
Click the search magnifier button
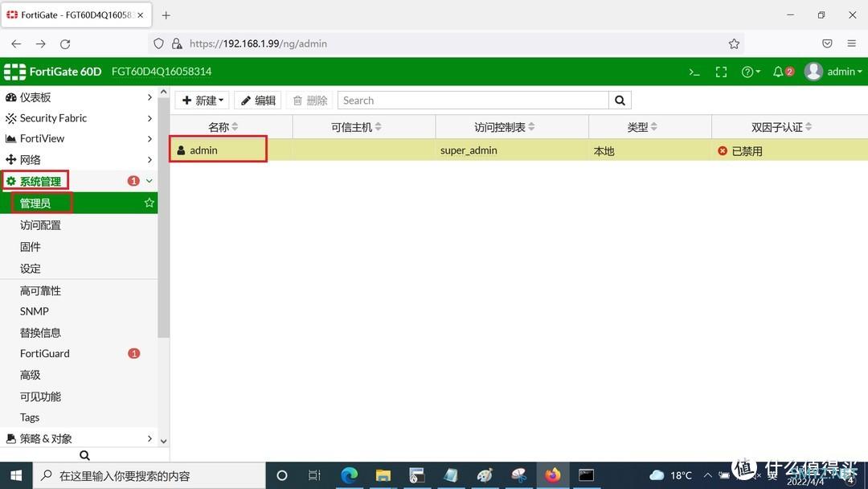[x=620, y=101]
